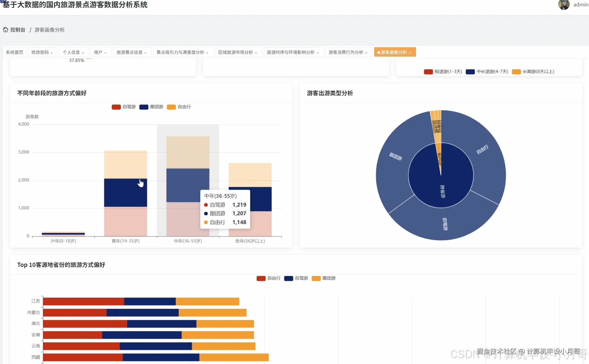Open 景点吸引力与满意度分析 tab
This screenshot has width=589, height=364.
(180, 52)
